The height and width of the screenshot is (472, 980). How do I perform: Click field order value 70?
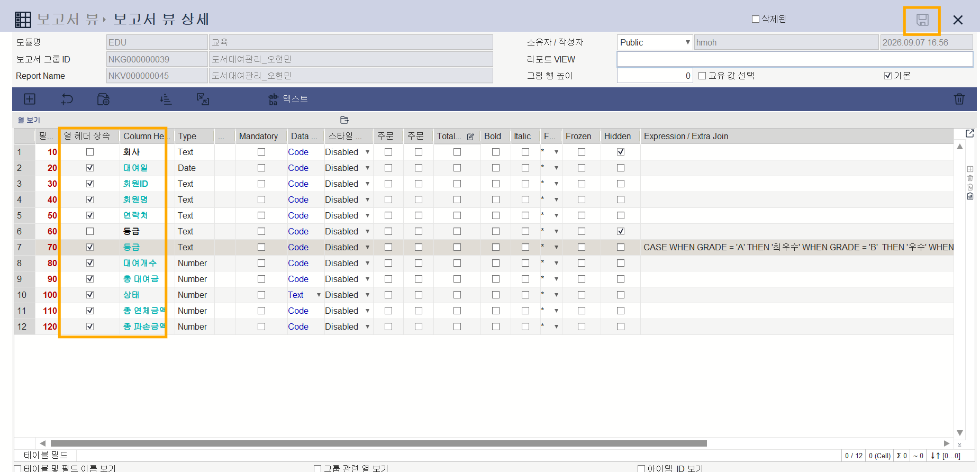[52, 247]
